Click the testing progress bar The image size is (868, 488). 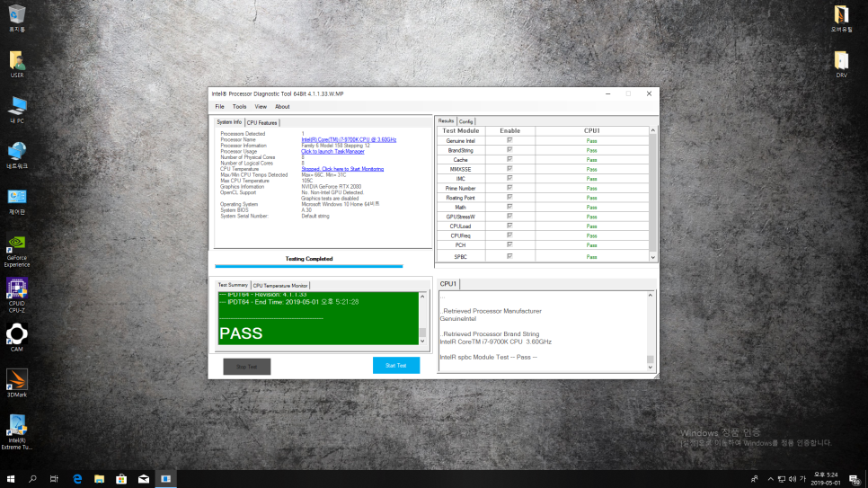click(x=309, y=266)
